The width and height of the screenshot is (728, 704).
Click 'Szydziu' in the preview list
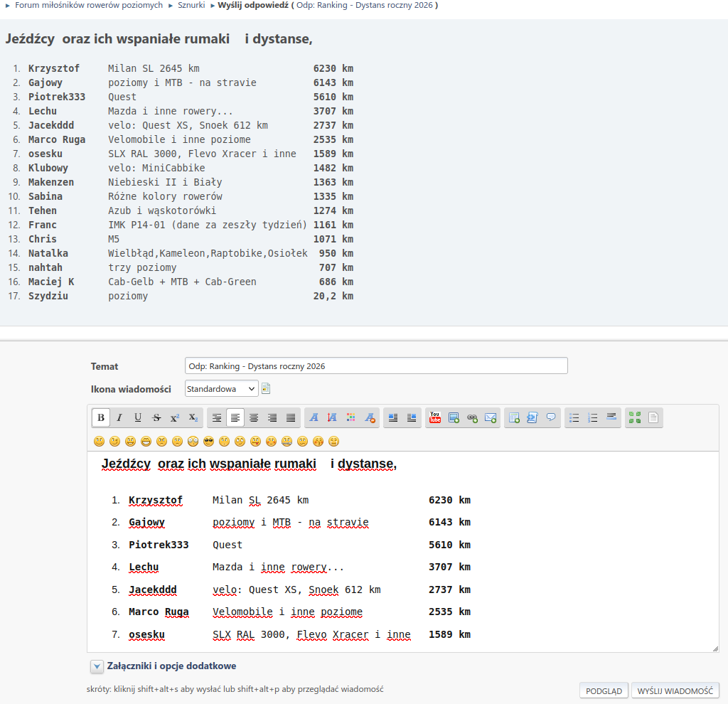tap(48, 296)
